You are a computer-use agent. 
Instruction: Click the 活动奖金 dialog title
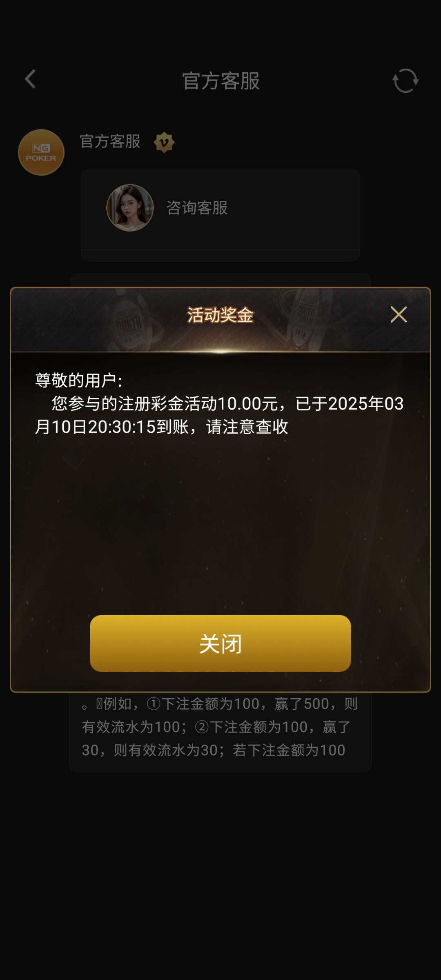[220, 315]
